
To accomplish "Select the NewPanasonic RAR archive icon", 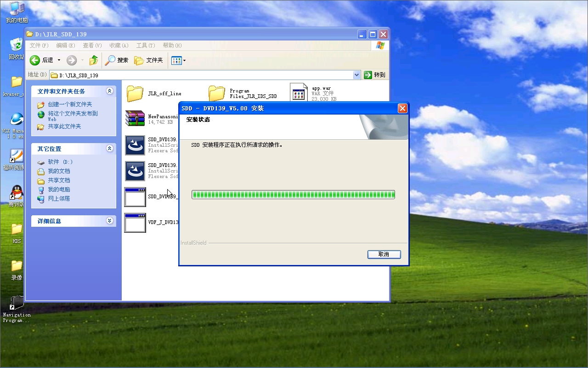I will [135, 118].
